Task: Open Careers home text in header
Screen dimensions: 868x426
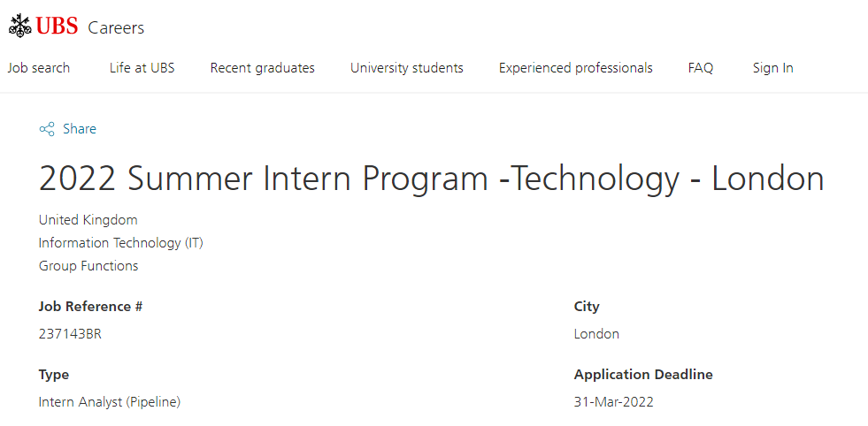Action: point(116,27)
